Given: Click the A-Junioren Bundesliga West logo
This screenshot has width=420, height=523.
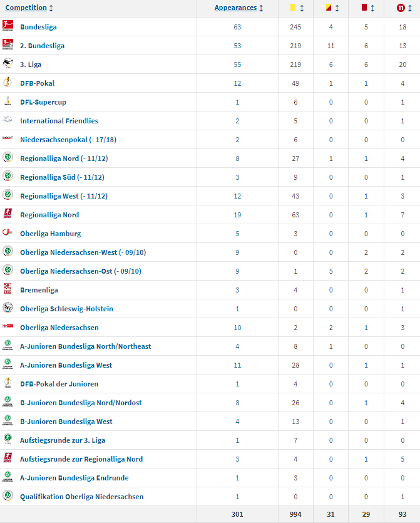Looking at the screenshot, I should [8, 364].
